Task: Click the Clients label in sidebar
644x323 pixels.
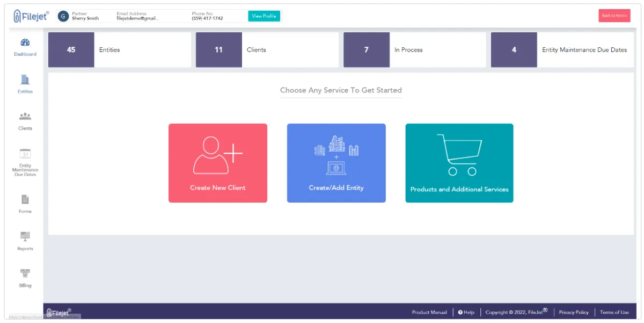Action: click(25, 128)
